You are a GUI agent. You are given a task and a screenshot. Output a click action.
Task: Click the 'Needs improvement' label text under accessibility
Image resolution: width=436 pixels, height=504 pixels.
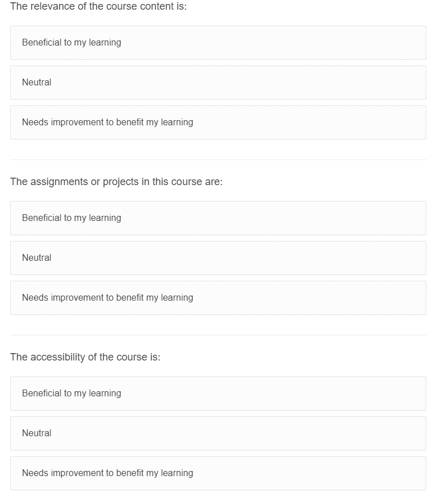108,473
